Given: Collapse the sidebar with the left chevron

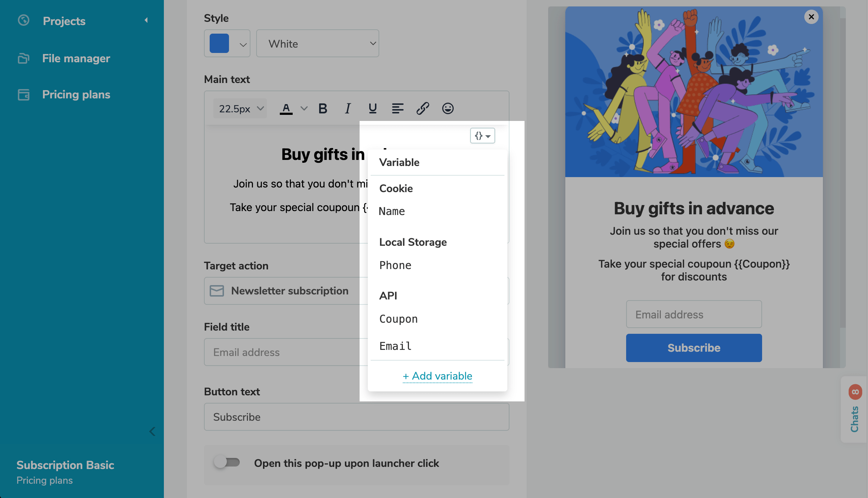Looking at the screenshot, I should [x=152, y=431].
